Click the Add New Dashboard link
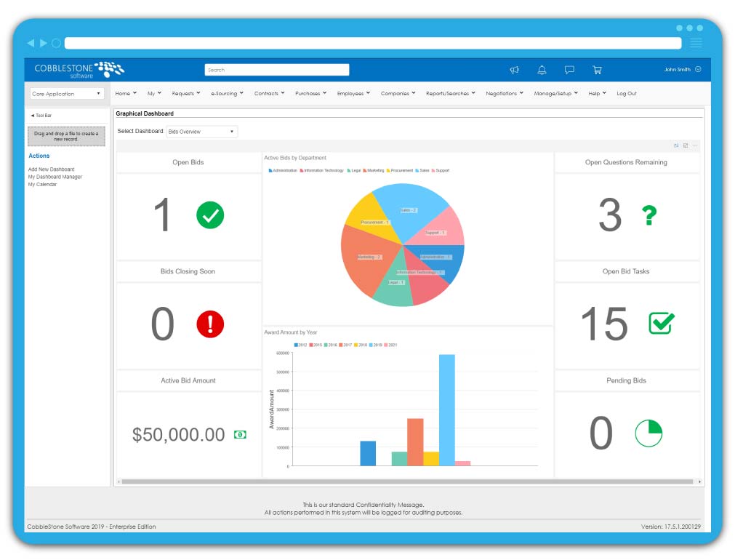Viewport: 735px width, 560px height. (51, 169)
